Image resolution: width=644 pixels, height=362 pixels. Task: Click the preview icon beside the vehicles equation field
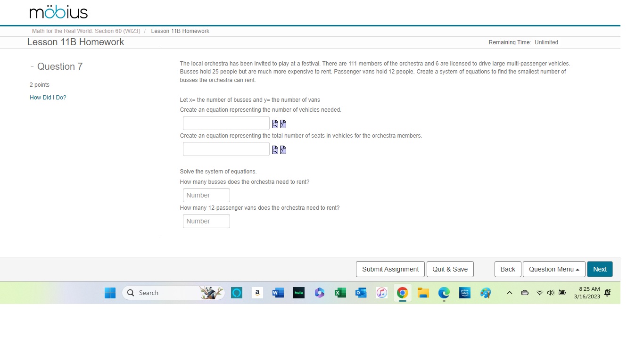pyautogui.click(x=275, y=124)
